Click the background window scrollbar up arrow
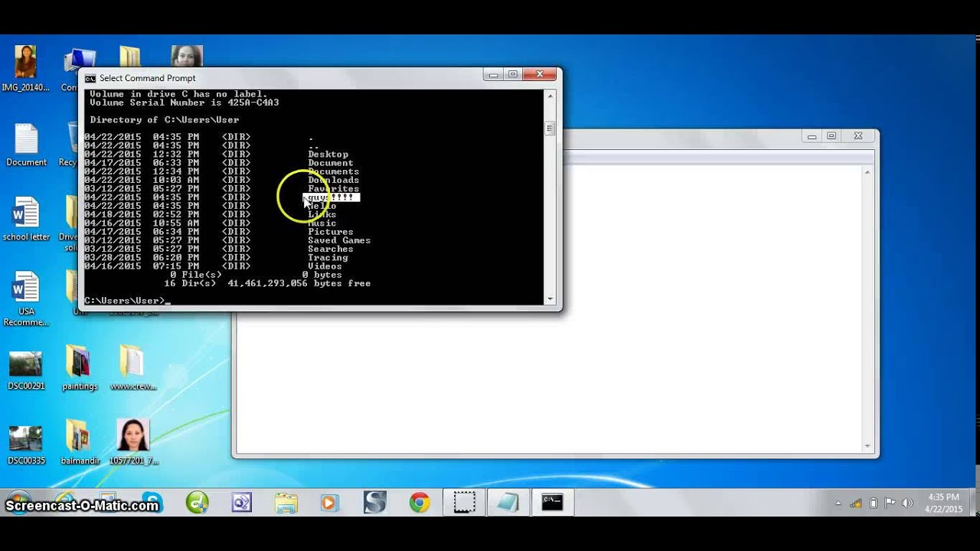Viewport: 980px width, 551px height. tap(867, 173)
